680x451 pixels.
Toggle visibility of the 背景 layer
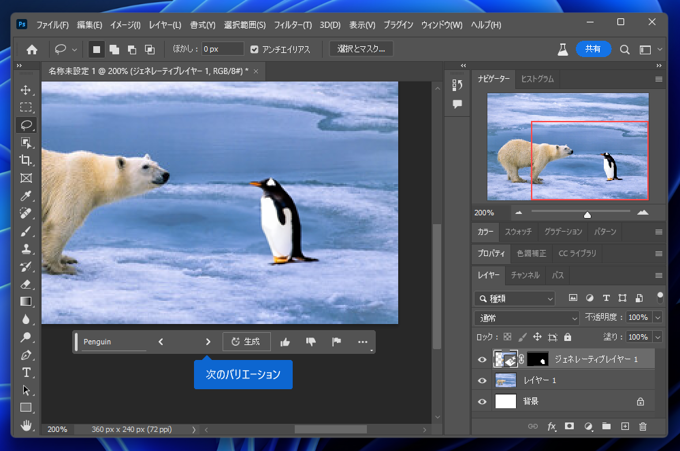click(x=482, y=401)
